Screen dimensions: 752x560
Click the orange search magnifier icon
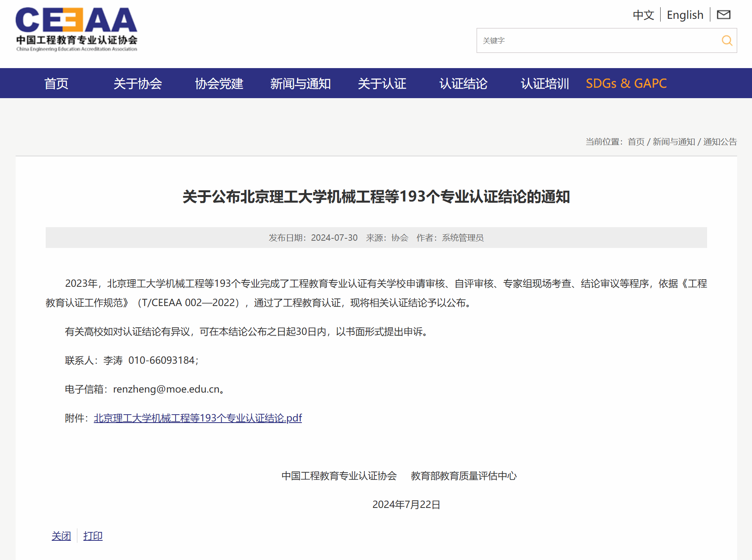(727, 40)
